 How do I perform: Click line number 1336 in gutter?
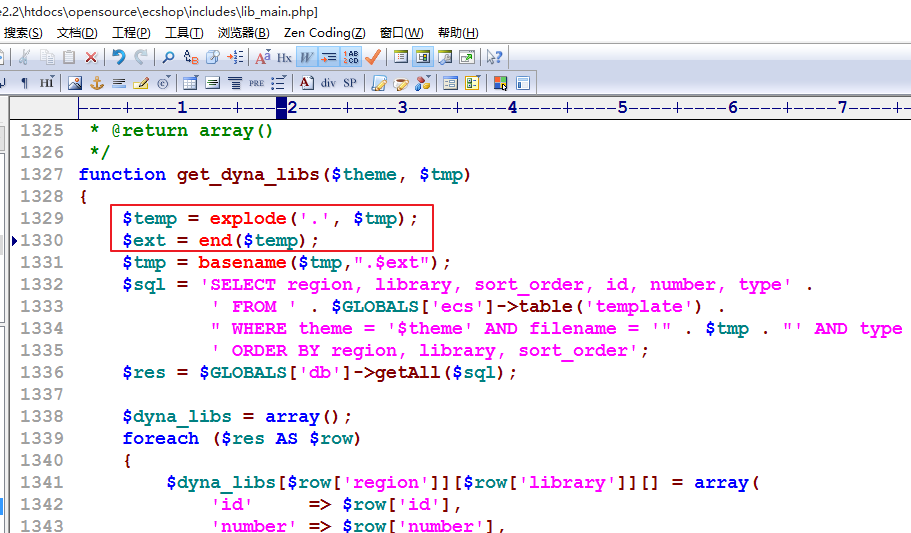42,372
